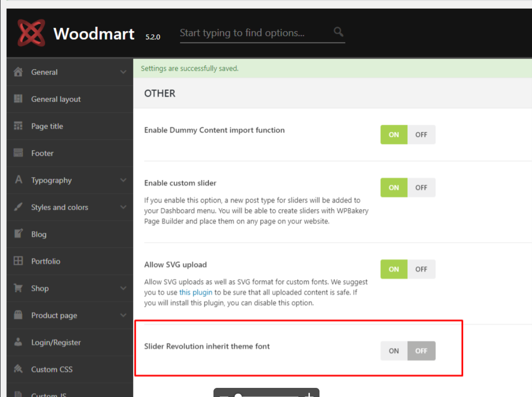Open Shop settings
This screenshot has width=532, height=397.
[x=70, y=289]
